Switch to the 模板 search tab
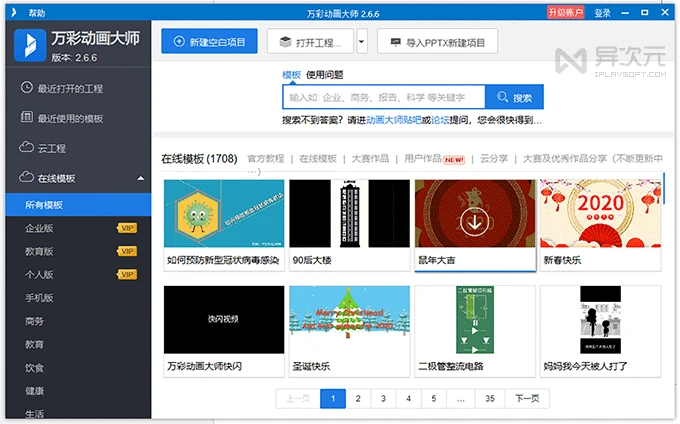The width and height of the screenshot is (680, 424). [291, 75]
